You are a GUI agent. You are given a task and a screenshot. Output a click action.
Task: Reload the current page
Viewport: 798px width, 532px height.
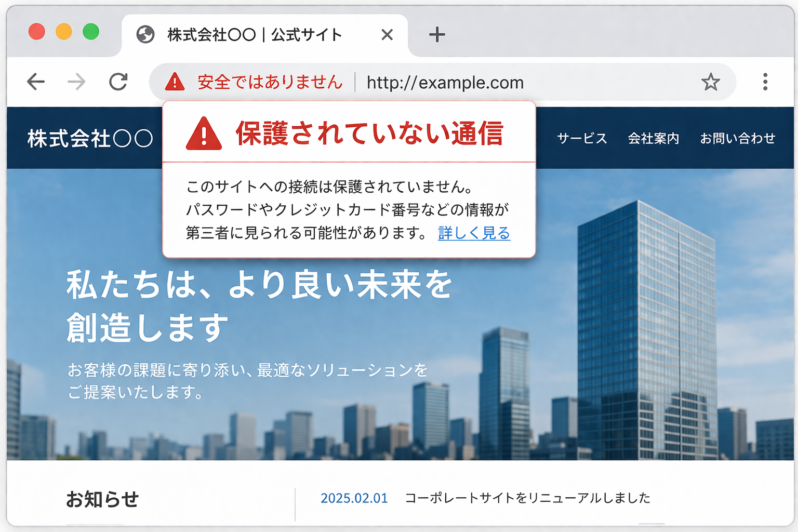tap(118, 82)
